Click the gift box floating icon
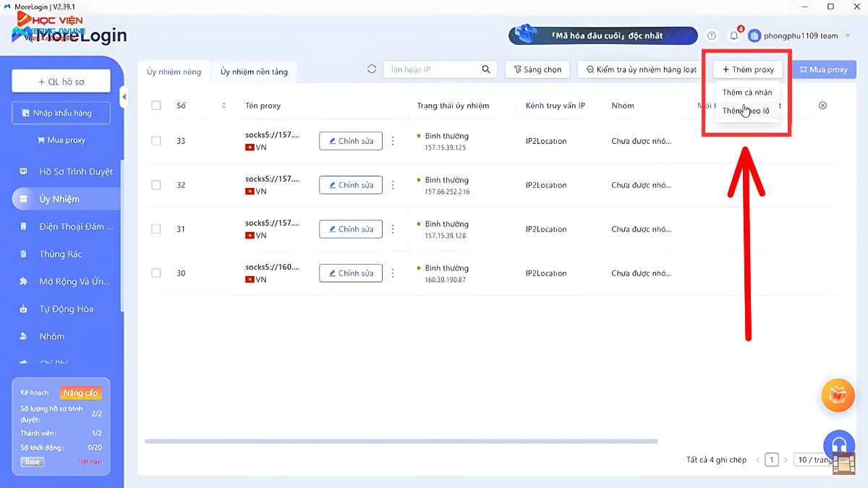 [838, 395]
